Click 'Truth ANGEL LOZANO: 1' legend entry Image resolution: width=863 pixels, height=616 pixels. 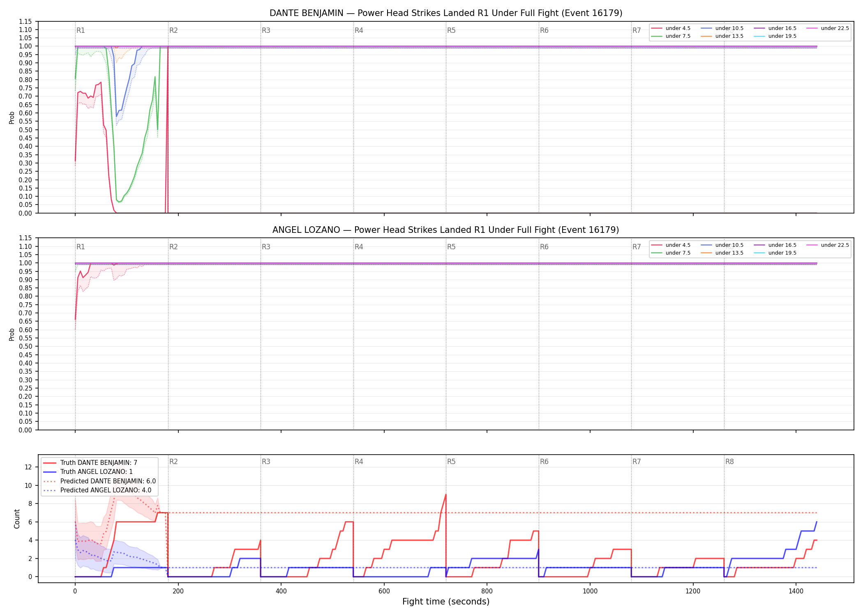(88, 472)
